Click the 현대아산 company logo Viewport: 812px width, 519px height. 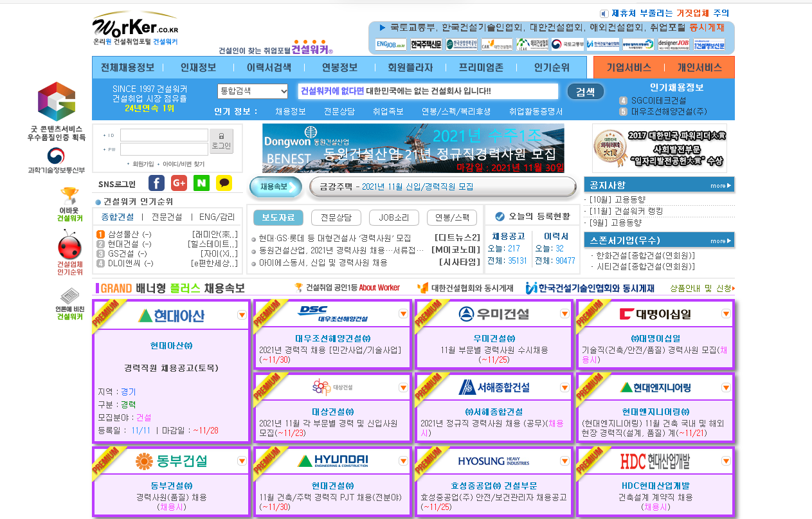pos(170,315)
